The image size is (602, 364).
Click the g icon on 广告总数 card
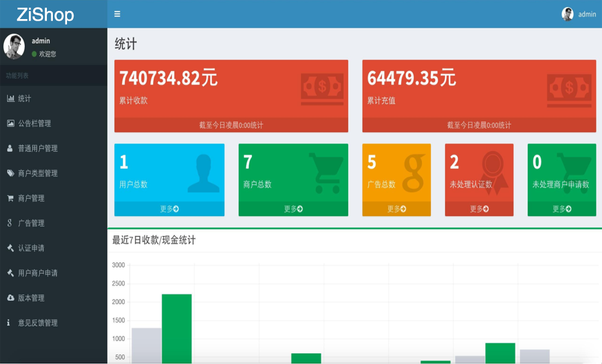click(x=414, y=173)
